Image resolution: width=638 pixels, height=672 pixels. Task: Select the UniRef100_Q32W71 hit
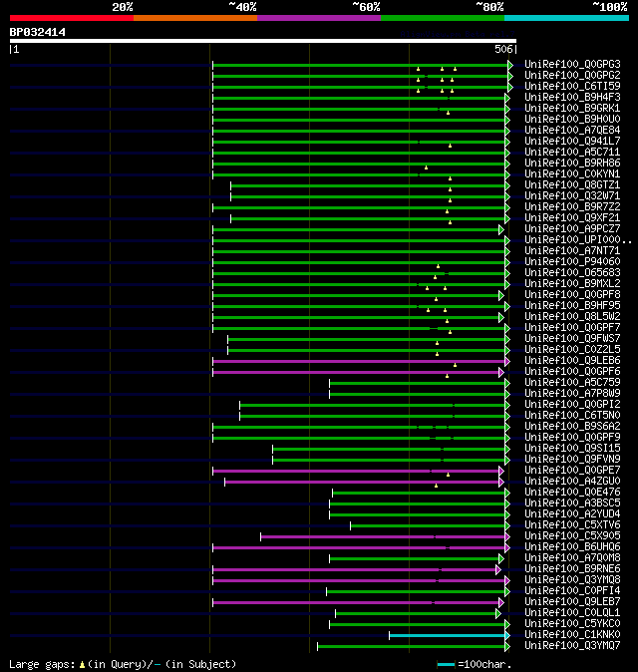572,195
